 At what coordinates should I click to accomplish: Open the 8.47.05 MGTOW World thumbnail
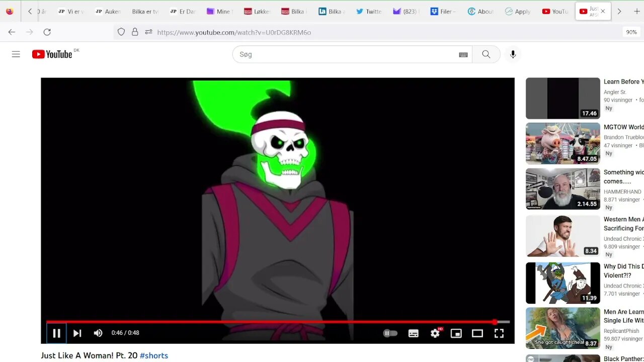(563, 143)
